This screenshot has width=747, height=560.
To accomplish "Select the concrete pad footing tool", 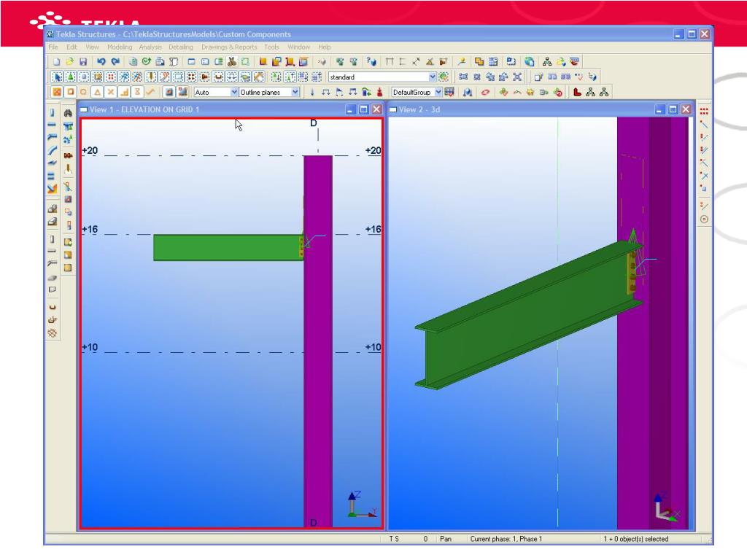I will tap(53, 209).
